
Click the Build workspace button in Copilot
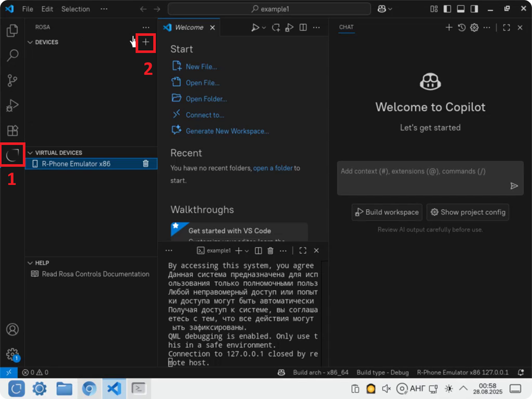(x=387, y=212)
